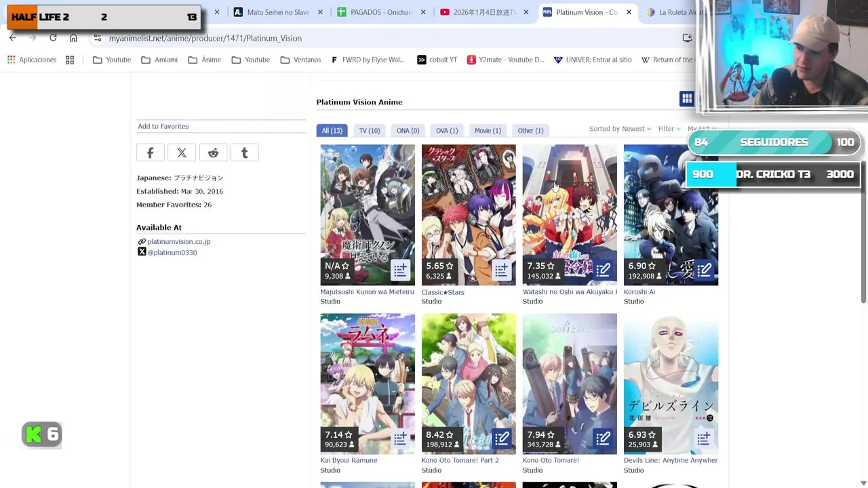Viewport: 868px width, 488px height.
Task: Open Classic★Stars title link
Action: (x=443, y=292)
